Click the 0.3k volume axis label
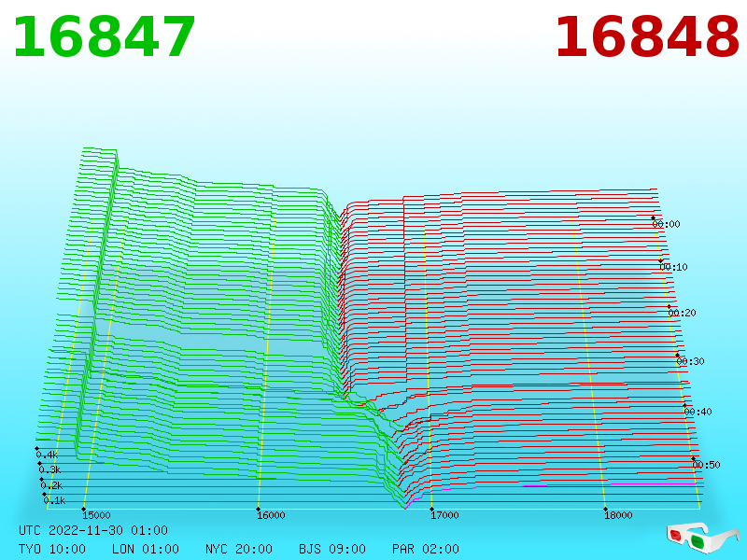 click(49, 470)
